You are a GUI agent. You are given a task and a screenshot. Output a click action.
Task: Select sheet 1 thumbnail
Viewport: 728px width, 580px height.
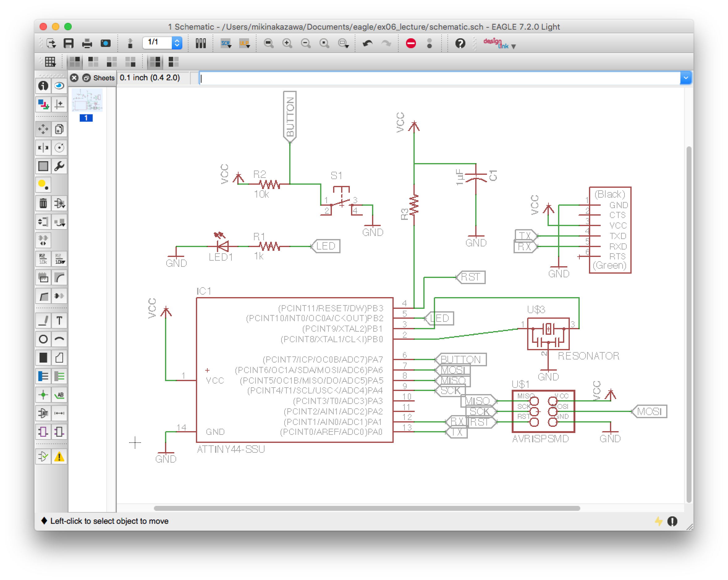87,100
